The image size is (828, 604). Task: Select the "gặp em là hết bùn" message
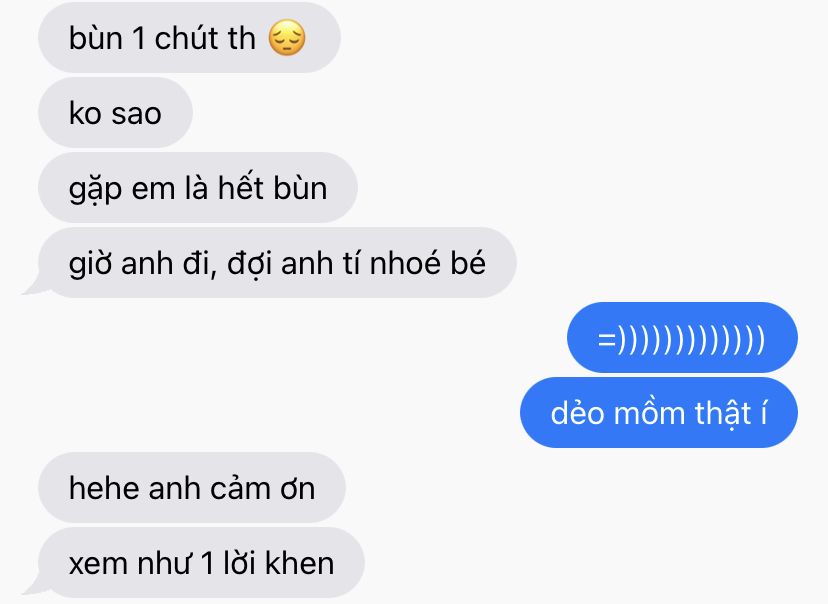(197, 187)
